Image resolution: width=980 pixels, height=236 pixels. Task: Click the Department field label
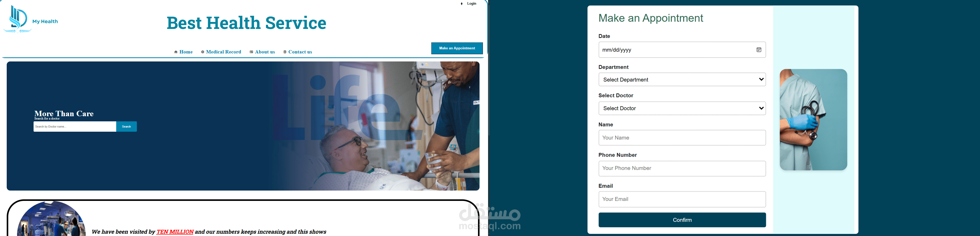tap(613, 67)
